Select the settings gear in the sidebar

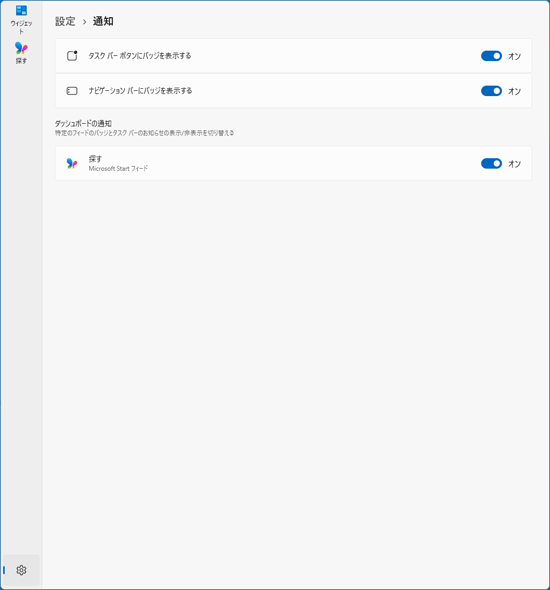(21, 570)
